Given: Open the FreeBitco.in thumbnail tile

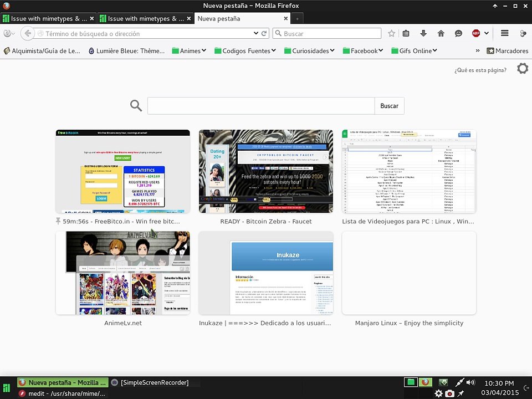Looking at the screenshot, I should [123, 171].
